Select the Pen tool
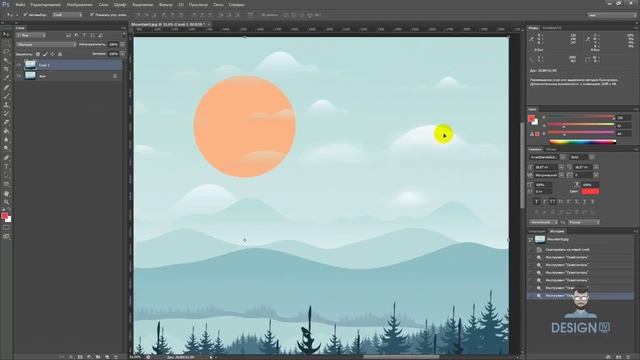 pos(6,158)
